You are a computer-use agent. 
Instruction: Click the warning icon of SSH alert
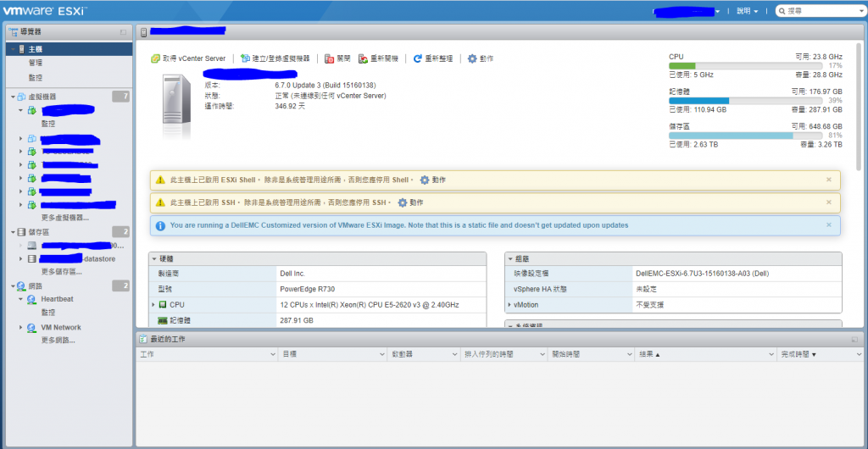click(160, 202)
